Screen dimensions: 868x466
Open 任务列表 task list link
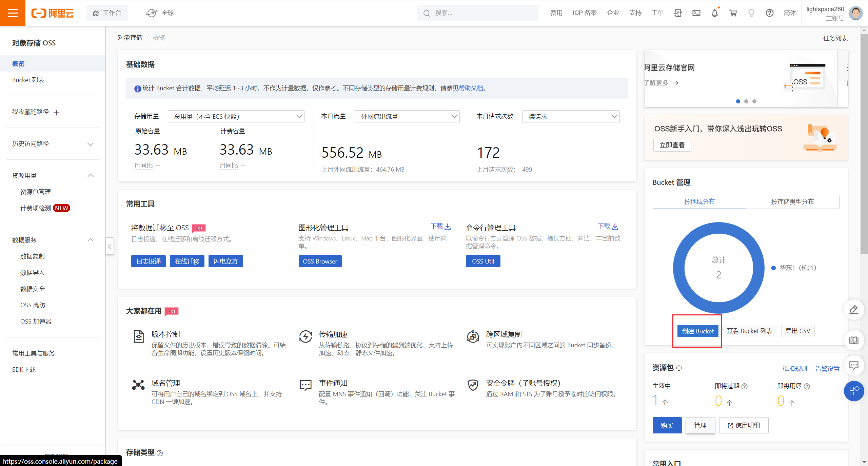tap(835, 38)
